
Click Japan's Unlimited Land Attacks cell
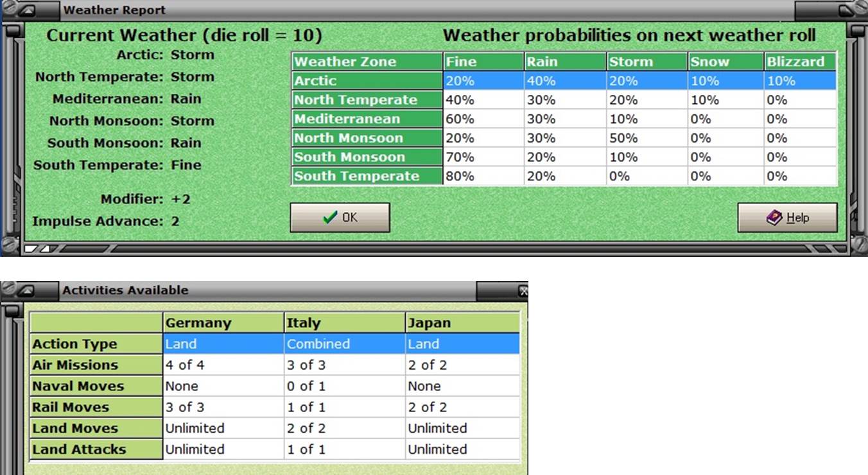coord(462,450)
